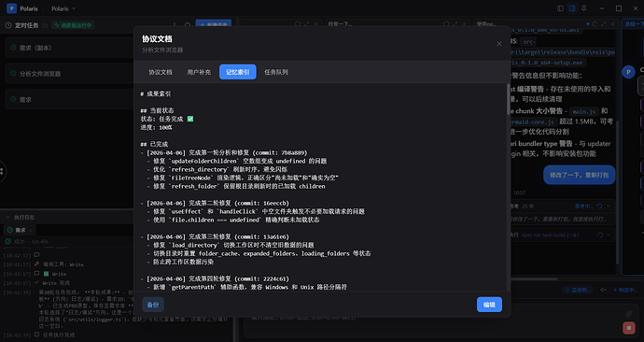Image resolution: width=644 pixels, height=342 pixels.
Task: Click refresh icon on 检查一下 tab
Action: pos(446,24)
